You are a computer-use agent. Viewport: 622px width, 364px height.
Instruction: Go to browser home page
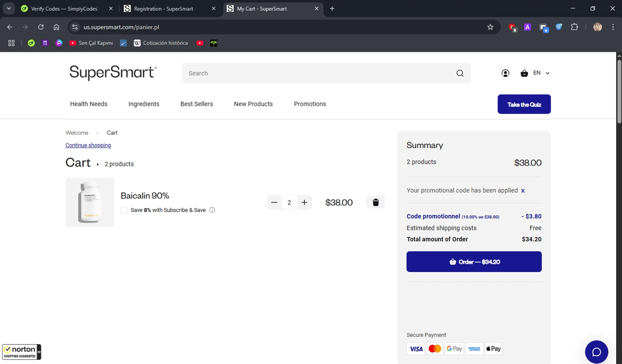(56, 27)
